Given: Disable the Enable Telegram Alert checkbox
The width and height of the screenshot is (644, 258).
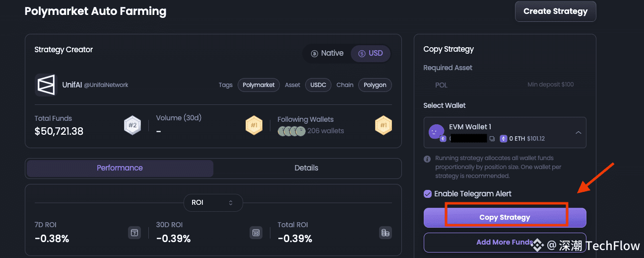Looking at the screenshot, I should click(428, 194).
